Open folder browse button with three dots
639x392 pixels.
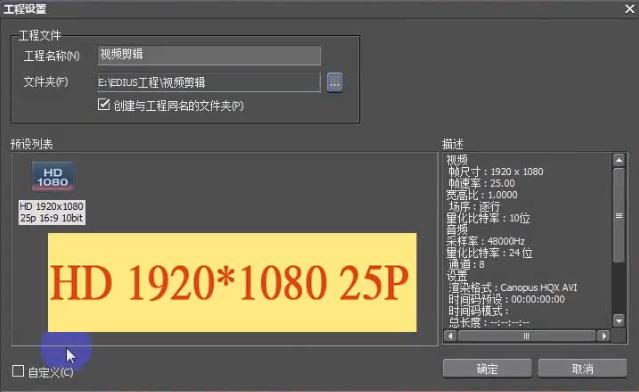coord(335,83)
